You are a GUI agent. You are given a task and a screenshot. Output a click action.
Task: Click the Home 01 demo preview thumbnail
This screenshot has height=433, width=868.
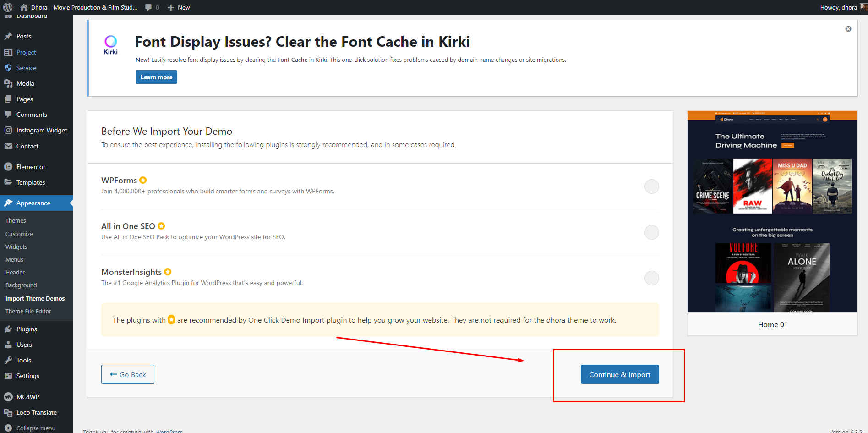(772, 212)
